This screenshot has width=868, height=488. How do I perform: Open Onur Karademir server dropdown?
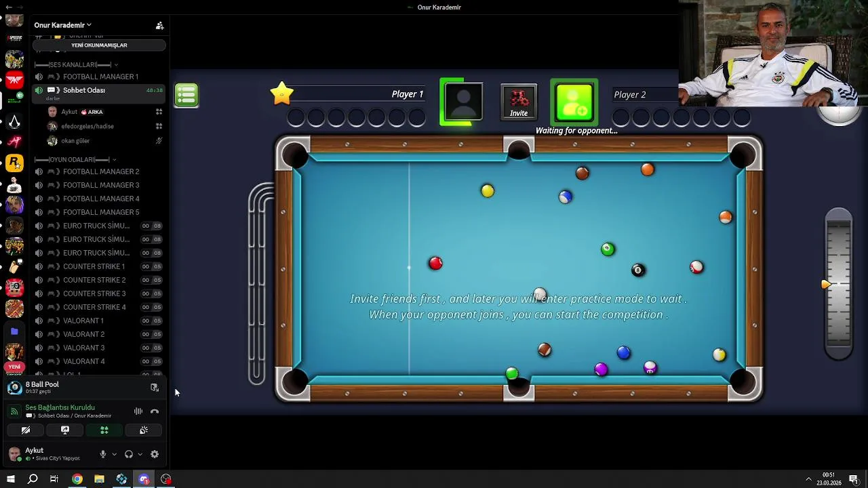63,25
